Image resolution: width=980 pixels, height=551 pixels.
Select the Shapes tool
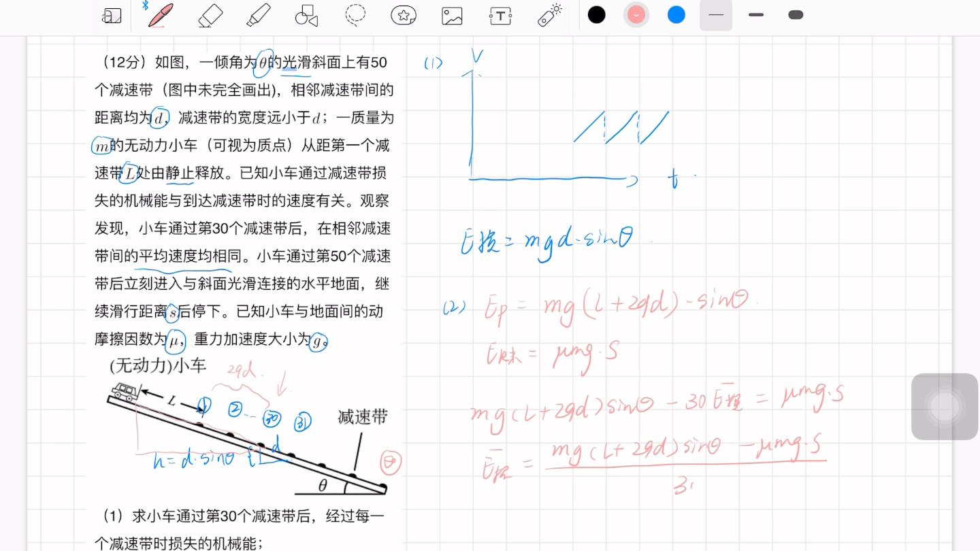[306, 15]
